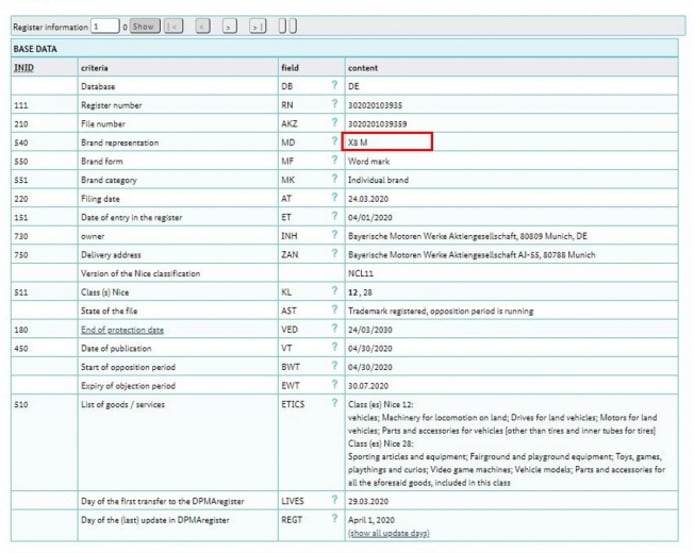The image size is (694, 553).
Task: Click the last update date 'April 1, 2020'
Action: (x=371, y=520)
